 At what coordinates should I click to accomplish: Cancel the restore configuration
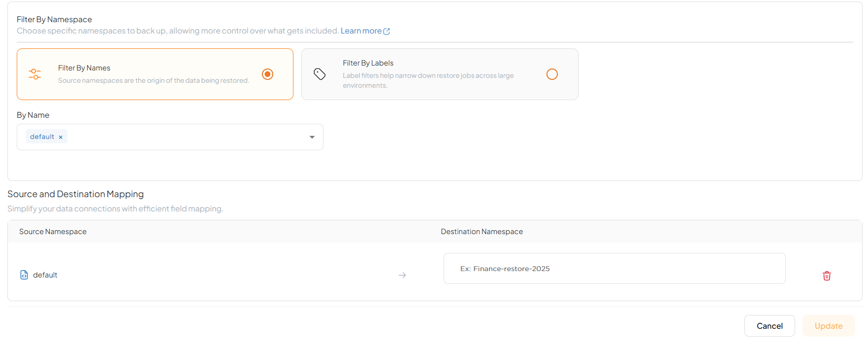coord(770,326)
